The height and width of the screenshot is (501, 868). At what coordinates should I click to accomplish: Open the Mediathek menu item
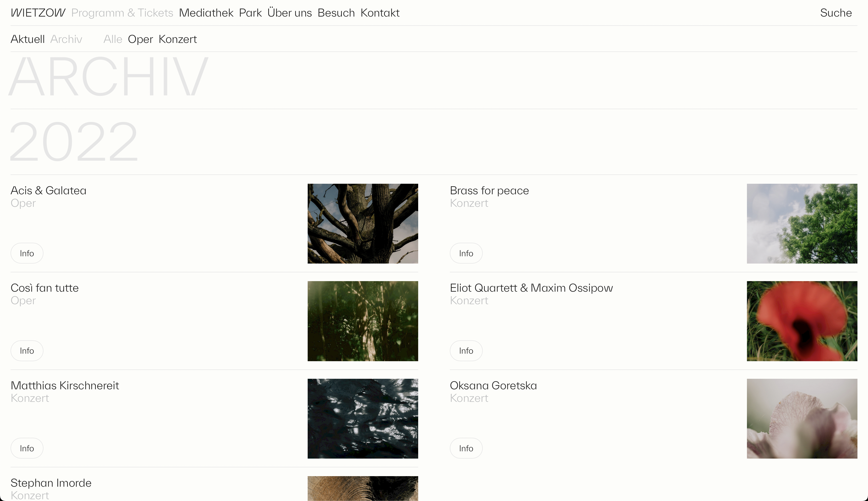click(206, 13)
